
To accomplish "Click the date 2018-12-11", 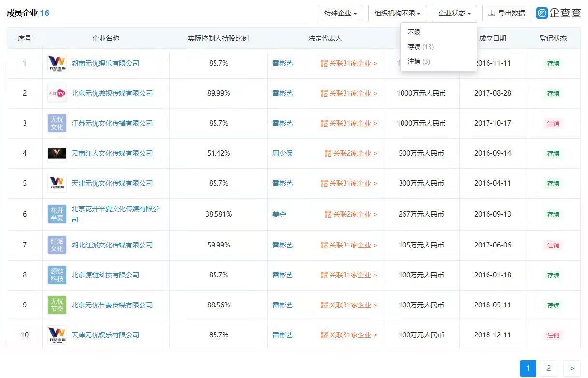I will pyautogui.click(x=493, y=335).
